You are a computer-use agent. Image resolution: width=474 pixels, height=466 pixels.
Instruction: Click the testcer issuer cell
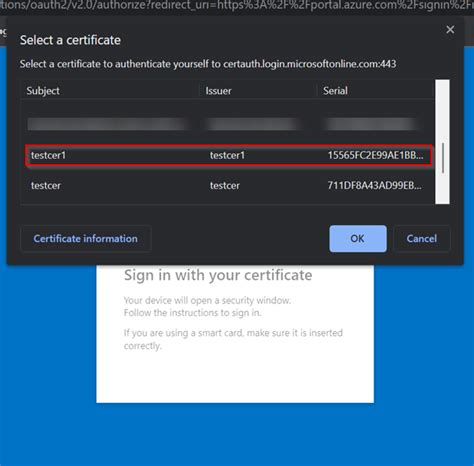coord(225,185)
